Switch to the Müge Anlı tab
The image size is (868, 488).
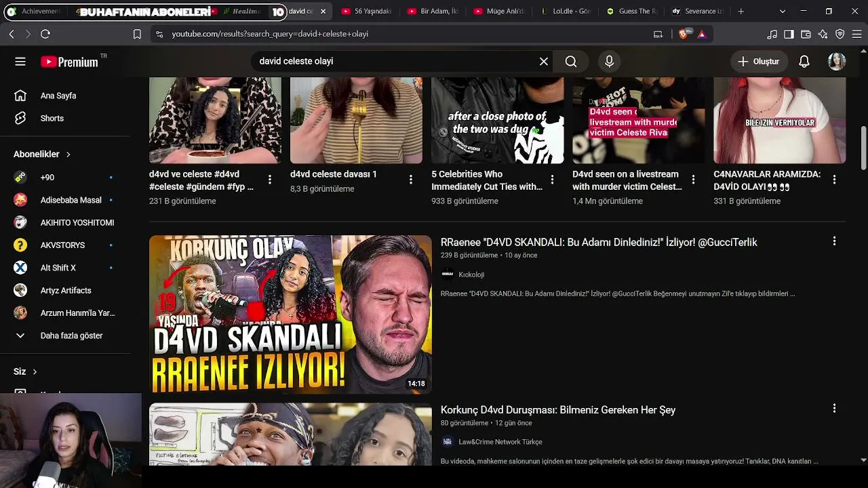(500, 12)
